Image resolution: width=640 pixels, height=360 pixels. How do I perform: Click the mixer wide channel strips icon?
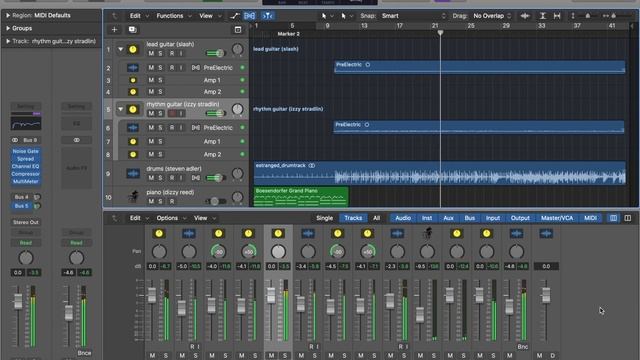pos(627,218)
